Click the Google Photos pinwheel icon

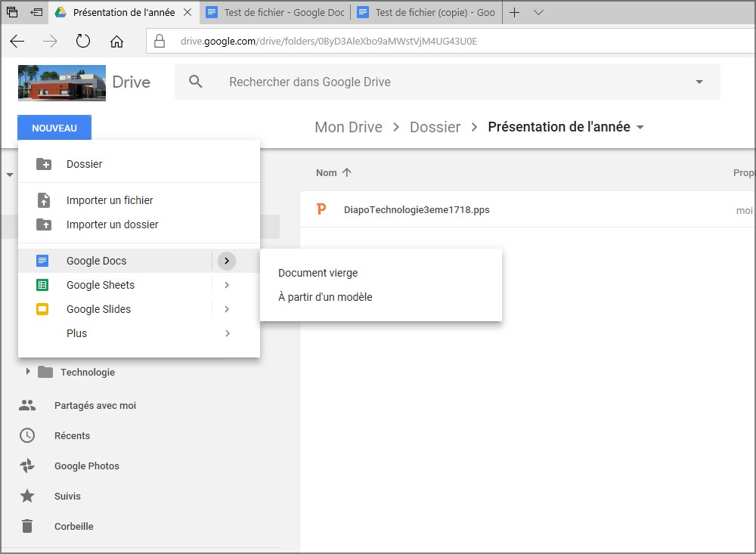[27, 466]
